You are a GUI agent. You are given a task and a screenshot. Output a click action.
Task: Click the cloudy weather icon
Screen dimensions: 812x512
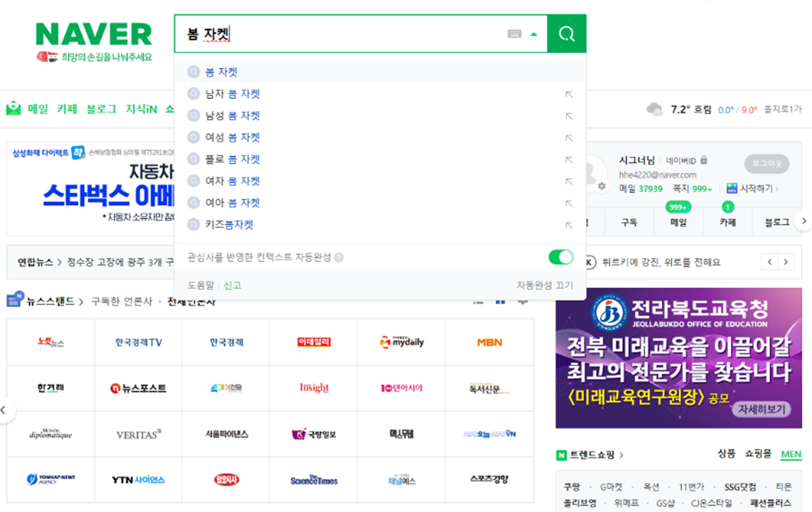pos(654,109)
